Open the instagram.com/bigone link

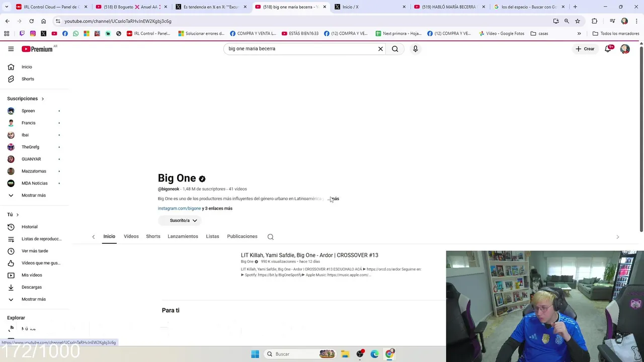179,208
